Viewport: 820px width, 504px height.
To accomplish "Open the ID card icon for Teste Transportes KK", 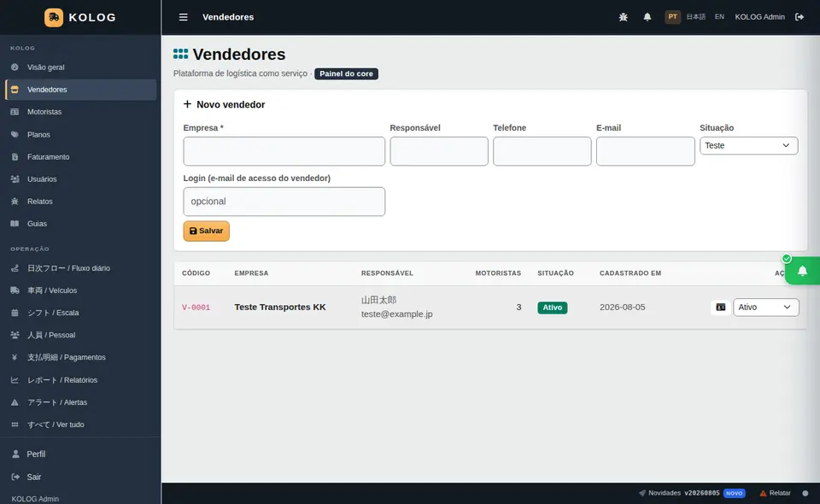I will click(720, 308).
